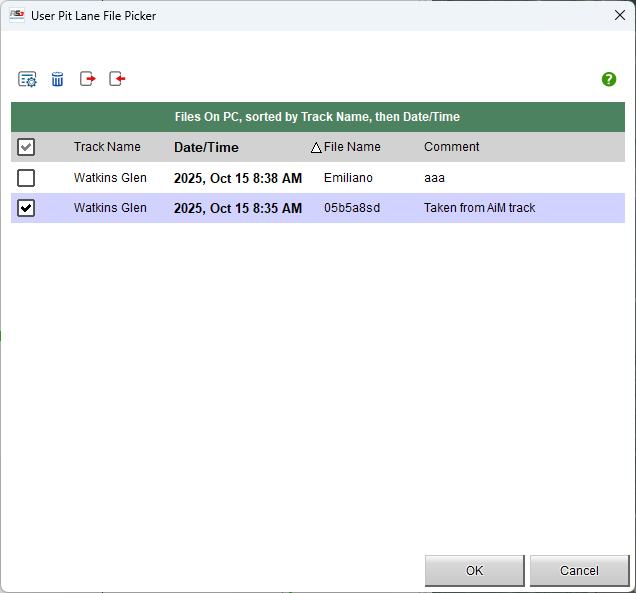Sort the list by Comment column header
Screen dimensions: 636x593
pyautogui.click(x=451, y=147)
